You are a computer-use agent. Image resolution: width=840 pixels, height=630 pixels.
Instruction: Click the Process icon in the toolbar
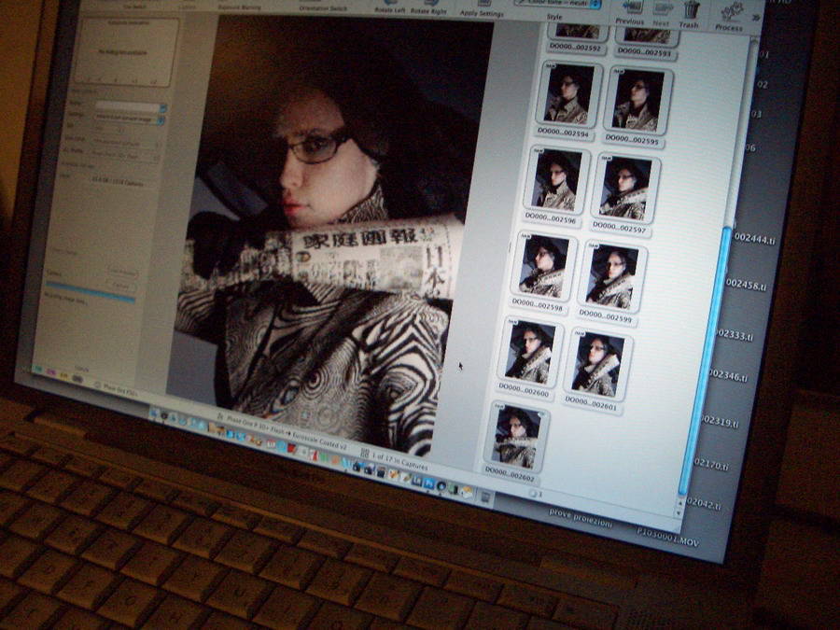[x=729, y=14]
